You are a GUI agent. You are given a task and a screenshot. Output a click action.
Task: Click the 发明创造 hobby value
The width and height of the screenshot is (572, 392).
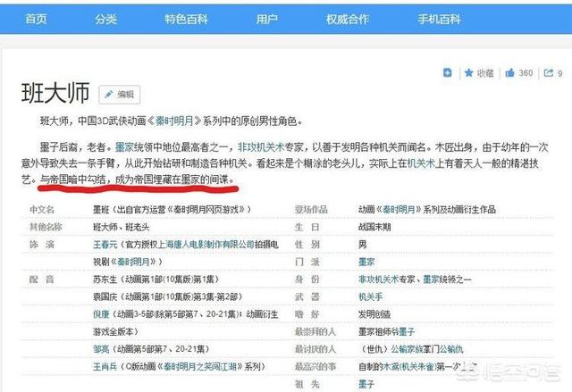374,314
